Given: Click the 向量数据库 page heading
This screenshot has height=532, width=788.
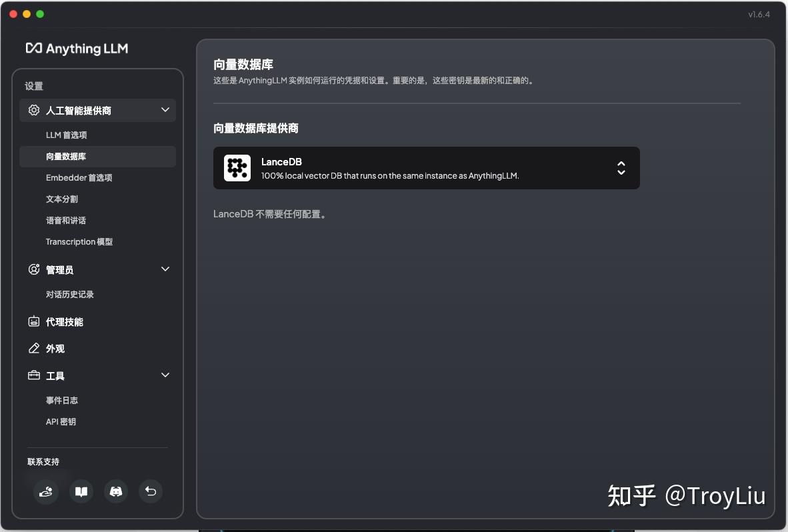Looking at the screenshot, I should (x=243, y=64).
